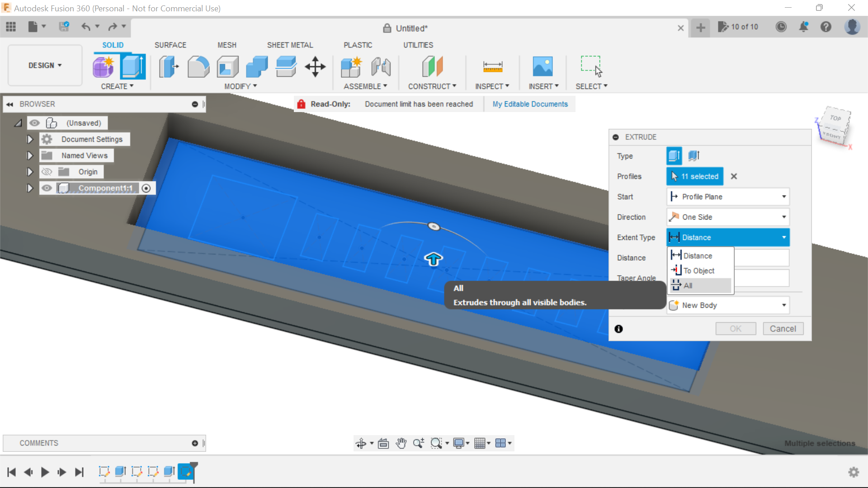Expand the Document Settings tree item

tap(30, 139)
